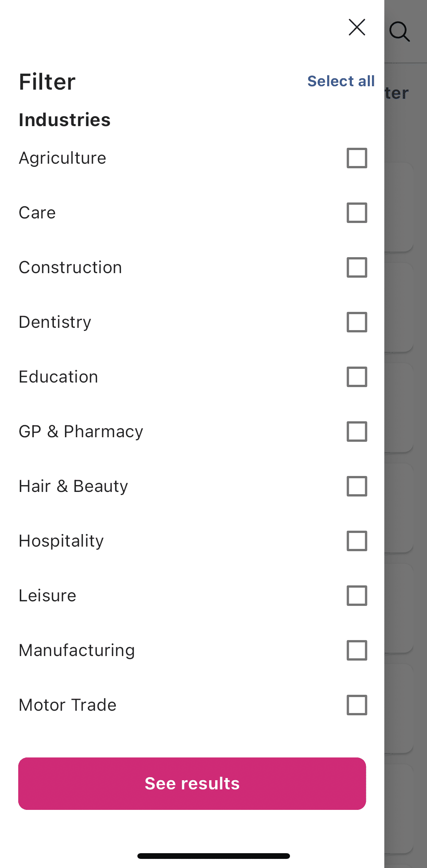427x868 pixels.
Task: Tap the Manufacturing industry label
Action: (x=77, y=651)
